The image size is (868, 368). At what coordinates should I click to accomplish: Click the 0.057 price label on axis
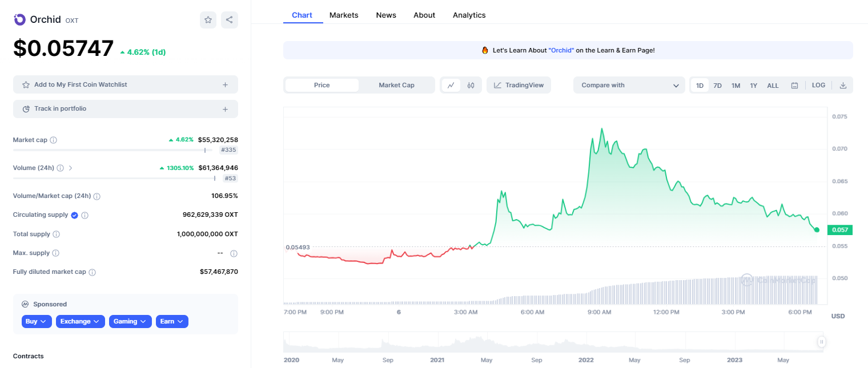[839, 230]
